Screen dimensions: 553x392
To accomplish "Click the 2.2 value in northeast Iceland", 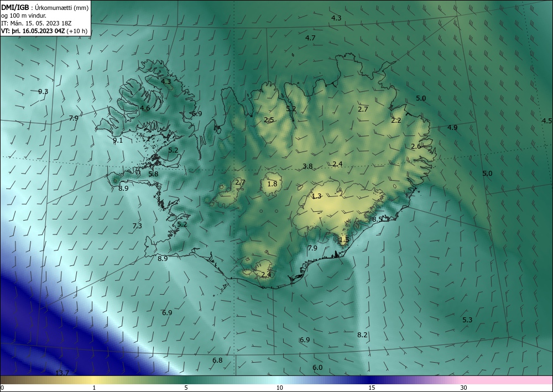I will click(x=396, y=121).
